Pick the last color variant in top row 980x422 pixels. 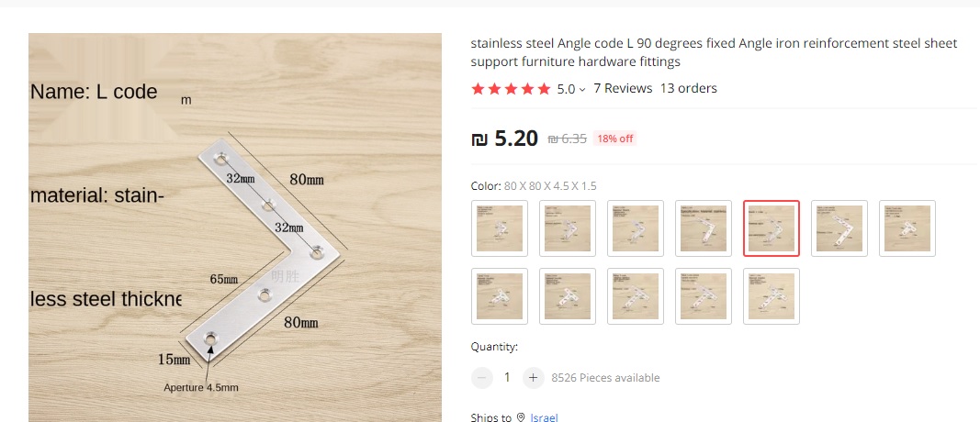point(907,228)
